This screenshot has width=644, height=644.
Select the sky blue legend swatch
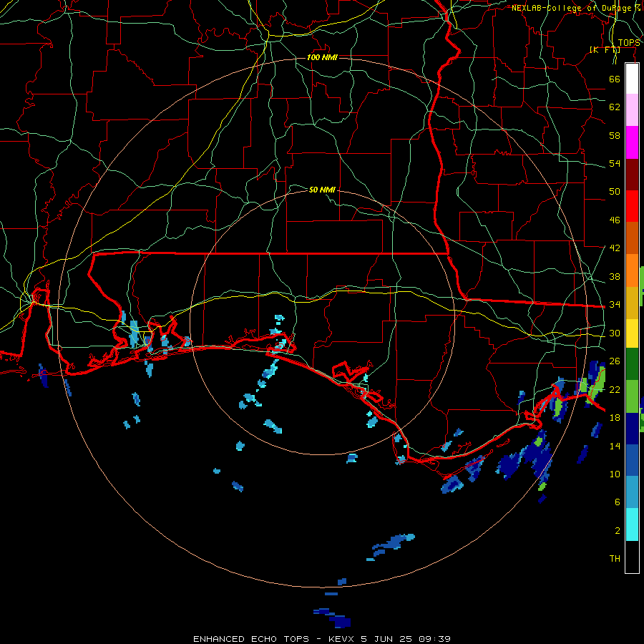pos(632,492)
